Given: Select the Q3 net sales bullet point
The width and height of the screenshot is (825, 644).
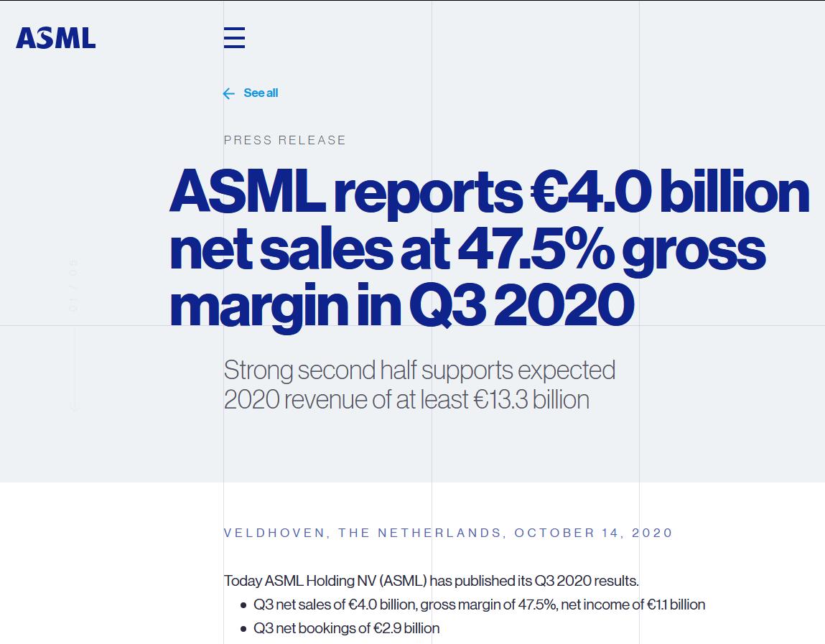Looking at the screenshot, I should (479, 605).
